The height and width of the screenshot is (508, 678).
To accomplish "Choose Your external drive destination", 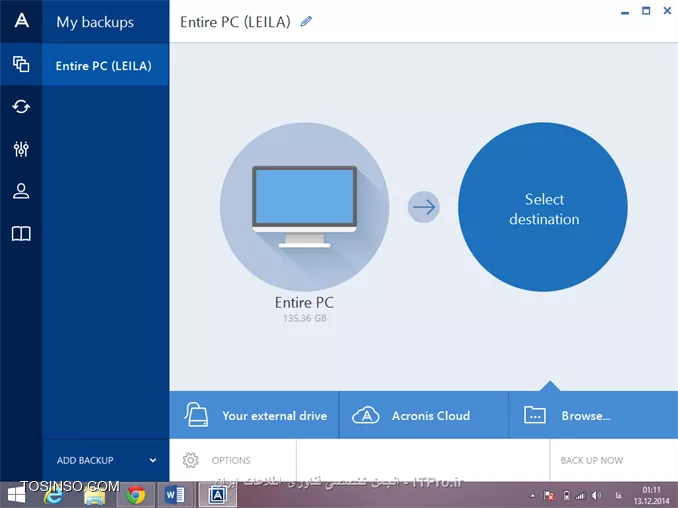I will (254, 415).
